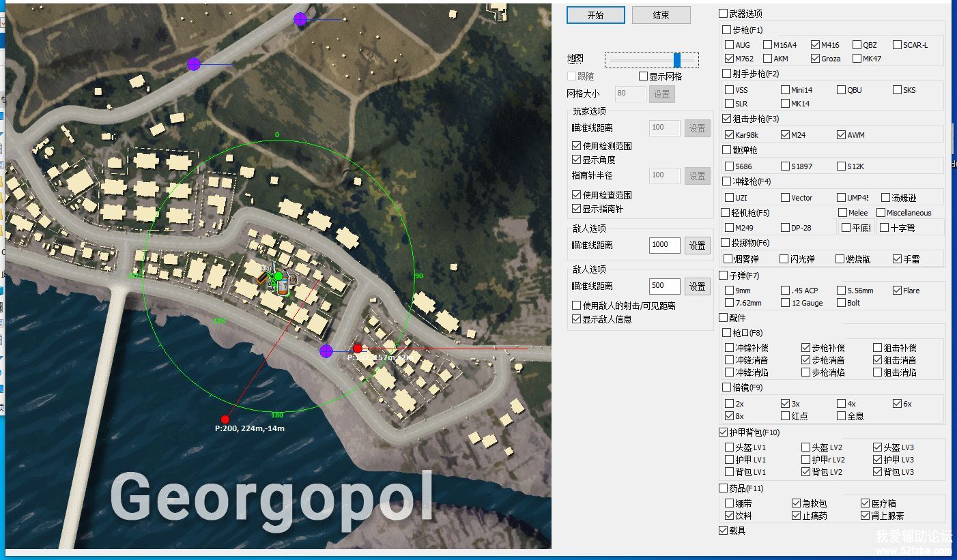
Task: Click the enemy distance field containing 500
Action: (x=664, y=286)
